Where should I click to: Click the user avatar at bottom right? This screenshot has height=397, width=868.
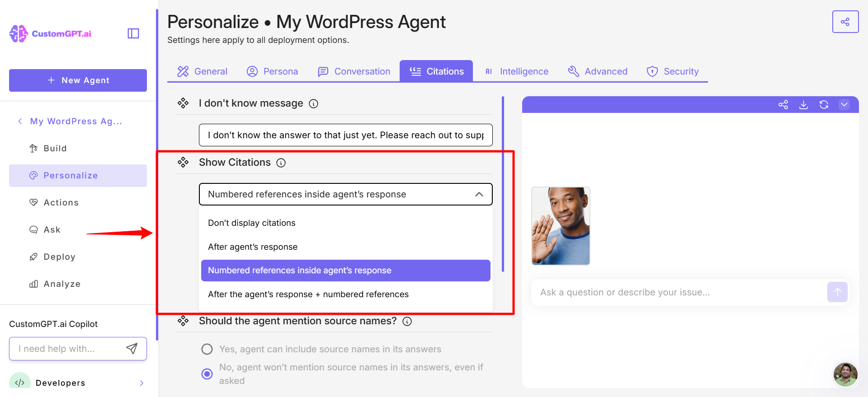pos(845,374)
